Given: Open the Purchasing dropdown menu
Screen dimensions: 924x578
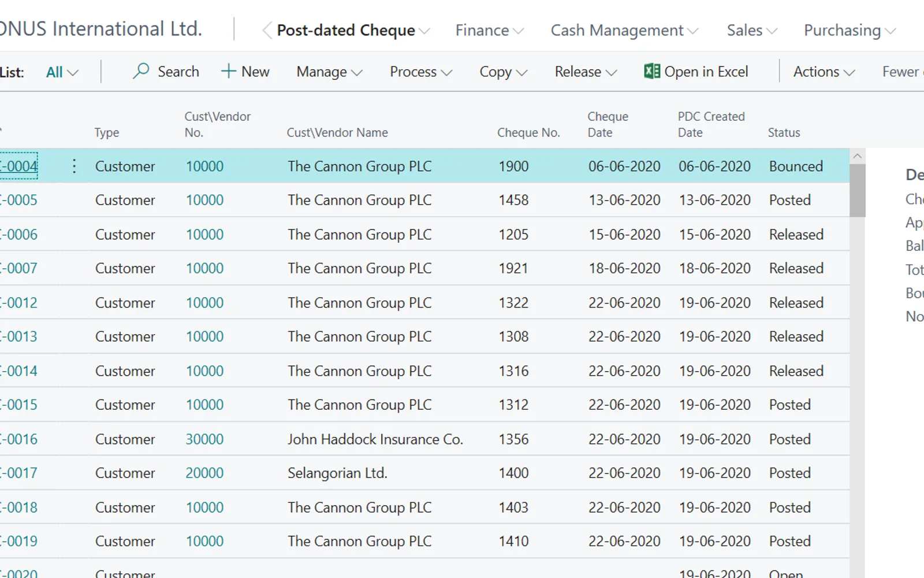Looking at the screenshot, I should pos(850,30).
